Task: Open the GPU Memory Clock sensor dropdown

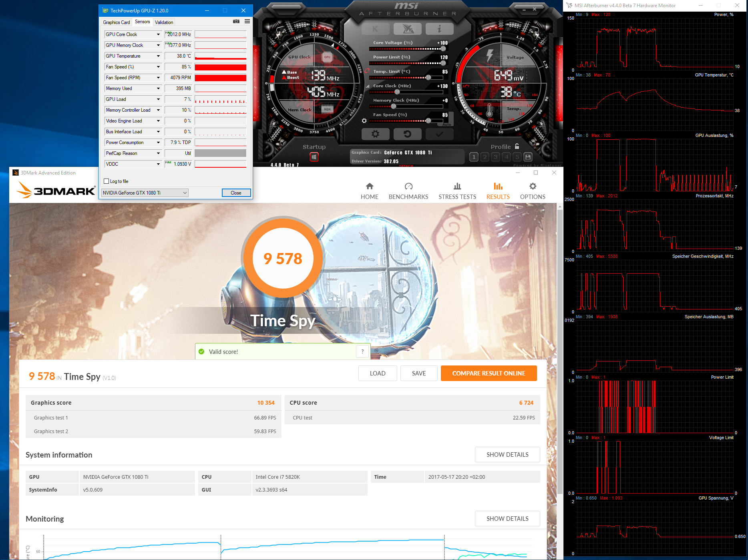Action: click(158, 45)
